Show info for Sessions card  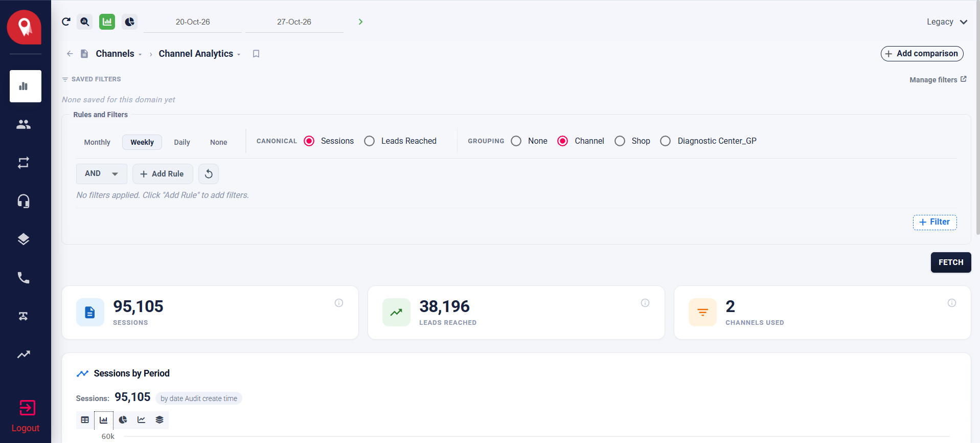pyautogui.click(x=339, y=303)
